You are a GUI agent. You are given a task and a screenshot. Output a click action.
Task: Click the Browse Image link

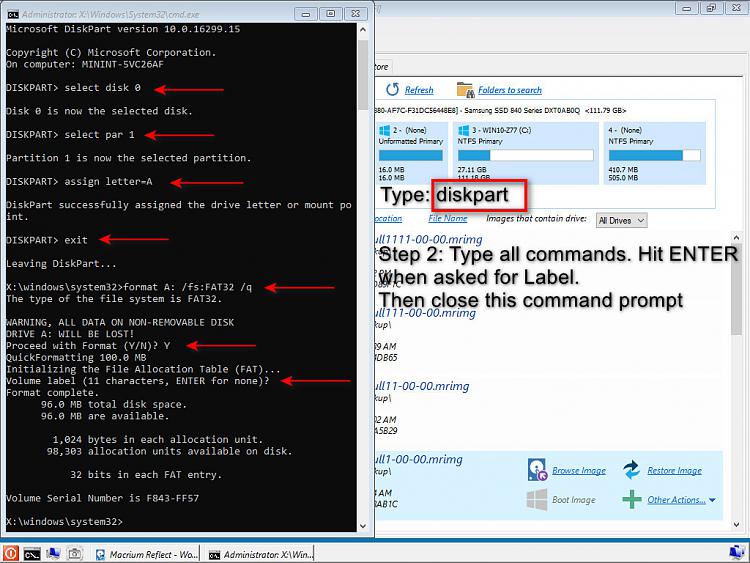pyautogui.click(x=579, y=471)
